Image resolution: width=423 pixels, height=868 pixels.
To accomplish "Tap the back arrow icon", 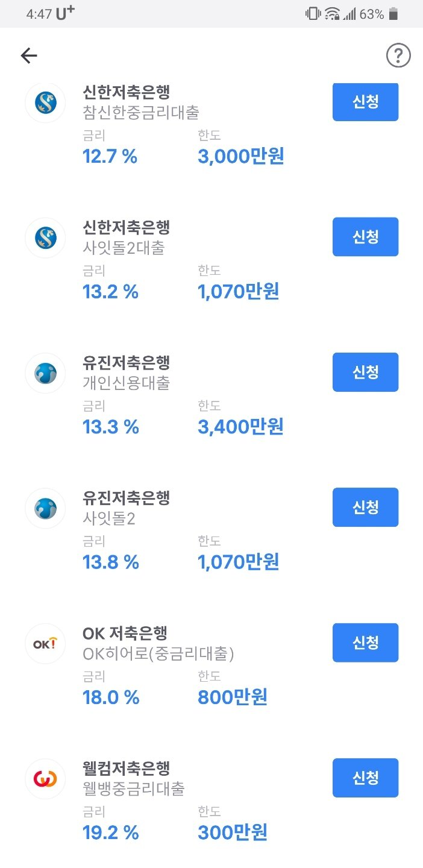I will pos(29,56).
